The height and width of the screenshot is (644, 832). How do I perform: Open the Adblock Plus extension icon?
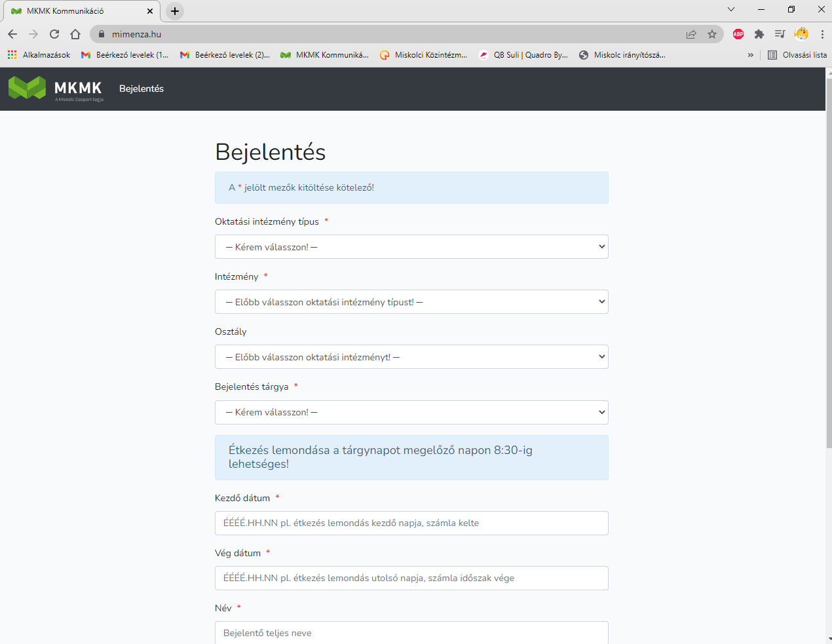738,34
